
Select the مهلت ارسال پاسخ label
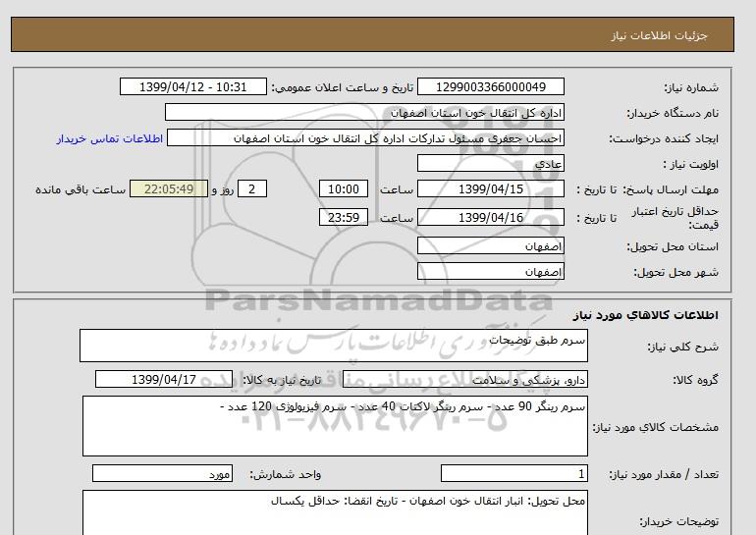pos(672,189)
